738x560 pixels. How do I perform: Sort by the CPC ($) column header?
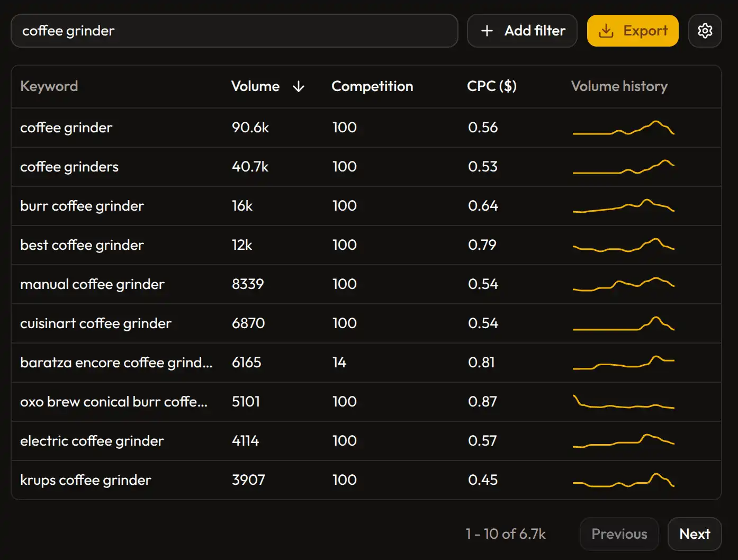point(491,86)
